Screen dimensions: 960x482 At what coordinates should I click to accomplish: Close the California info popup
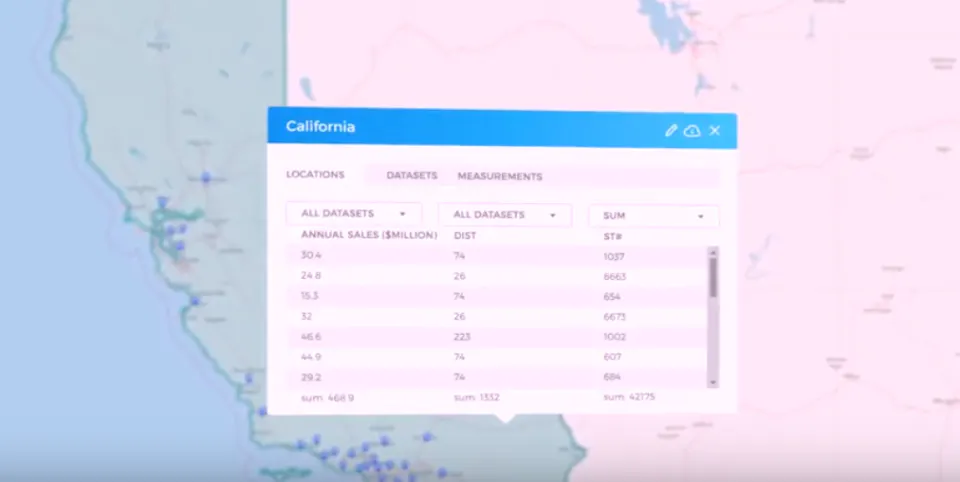[714, 130]
